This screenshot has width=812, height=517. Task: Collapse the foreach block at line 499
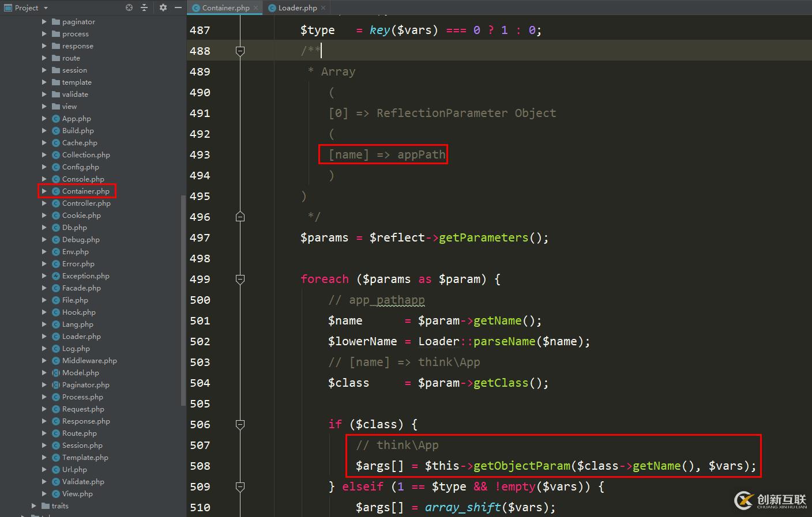(240, 280)
